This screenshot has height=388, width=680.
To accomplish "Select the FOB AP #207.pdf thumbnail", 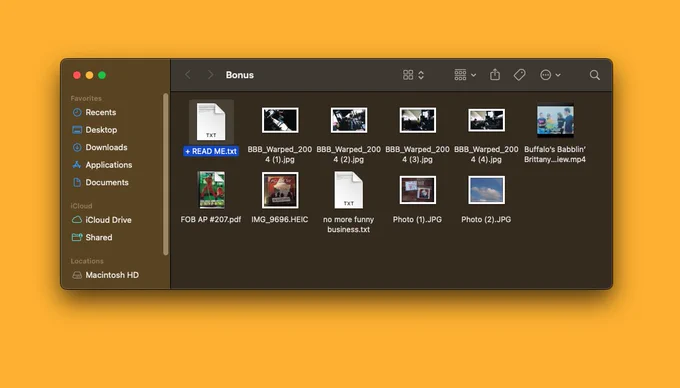I will (x=211, y=190).
